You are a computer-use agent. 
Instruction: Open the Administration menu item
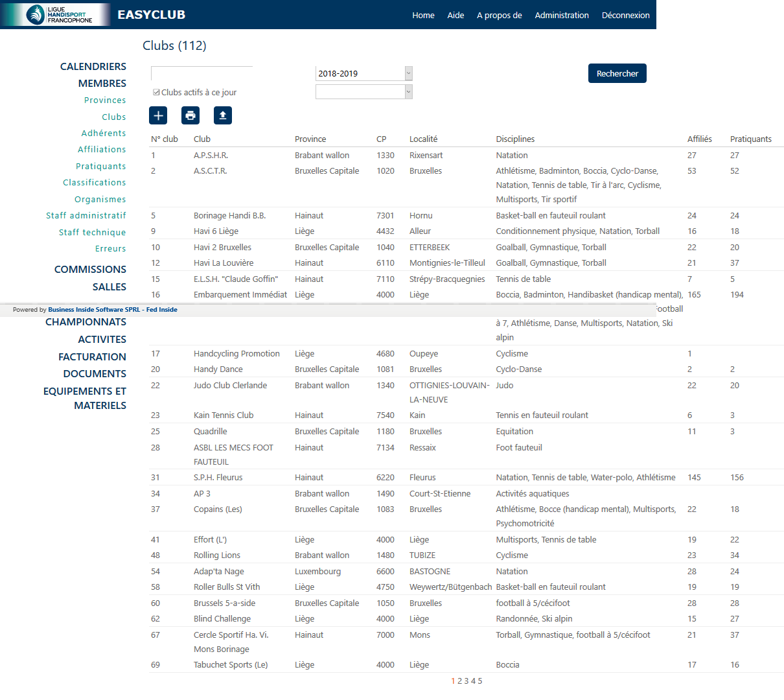[562, 15]
